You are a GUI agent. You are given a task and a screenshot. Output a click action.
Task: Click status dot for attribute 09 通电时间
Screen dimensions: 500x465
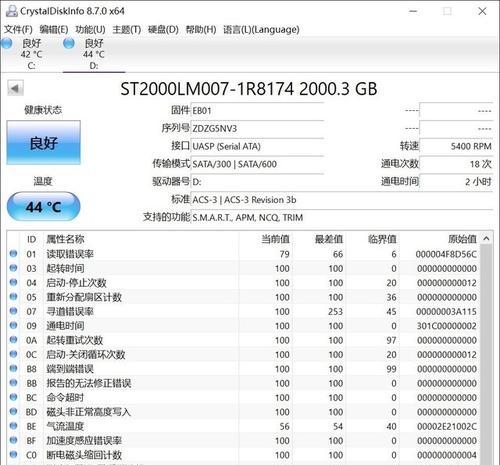tap(13, 325)
